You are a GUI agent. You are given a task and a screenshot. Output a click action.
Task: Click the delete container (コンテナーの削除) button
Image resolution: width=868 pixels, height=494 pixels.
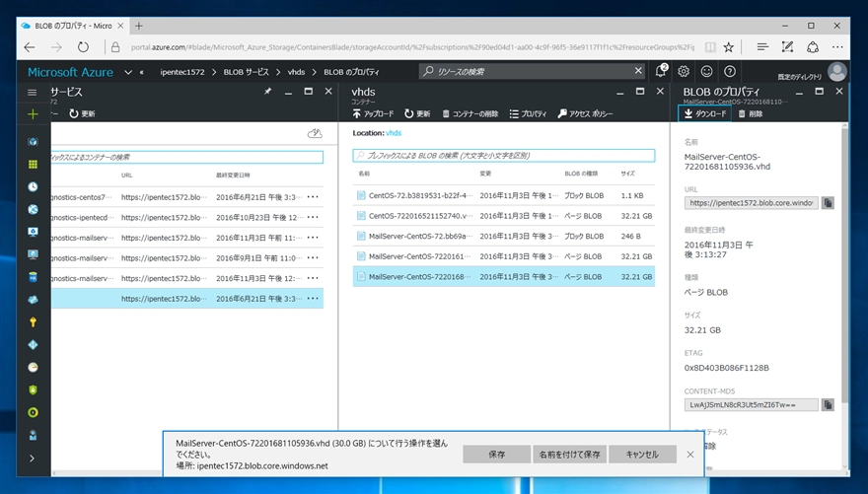click(470, 113)
